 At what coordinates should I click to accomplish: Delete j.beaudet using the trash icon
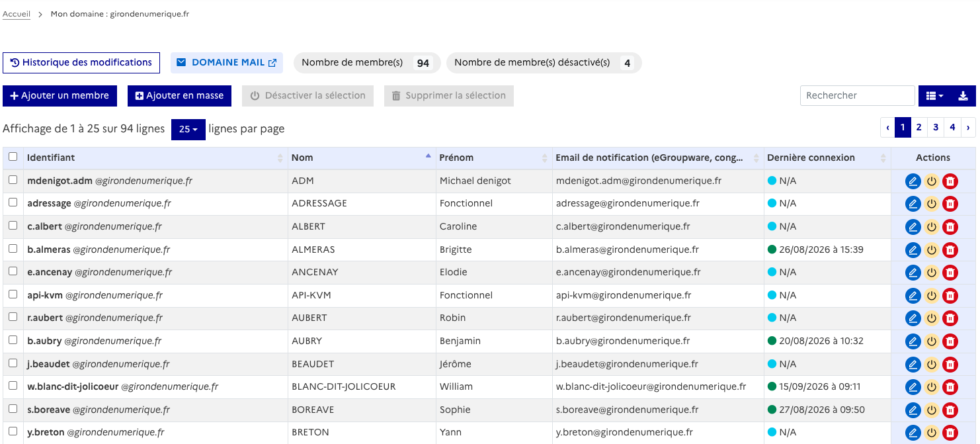coord(950,364)
